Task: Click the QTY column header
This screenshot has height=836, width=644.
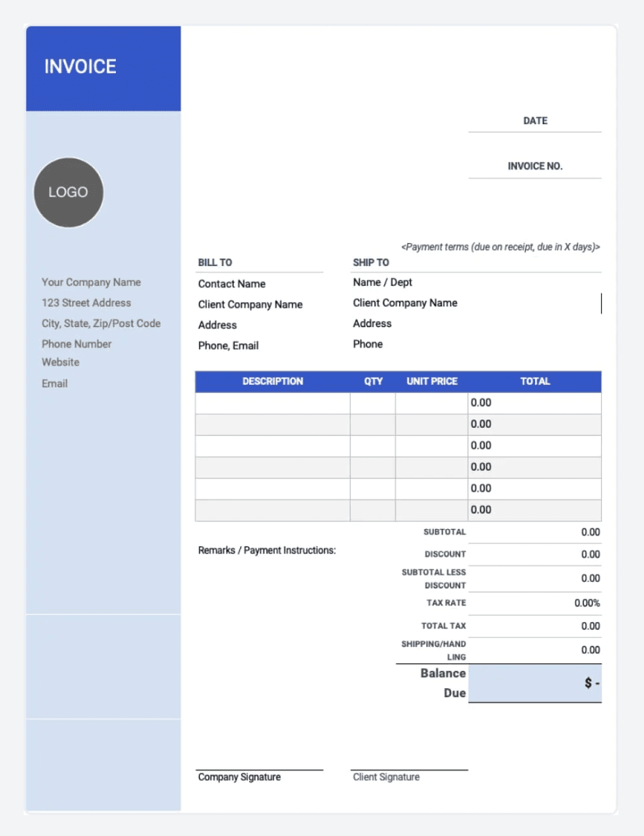Action: pos(373,382)
